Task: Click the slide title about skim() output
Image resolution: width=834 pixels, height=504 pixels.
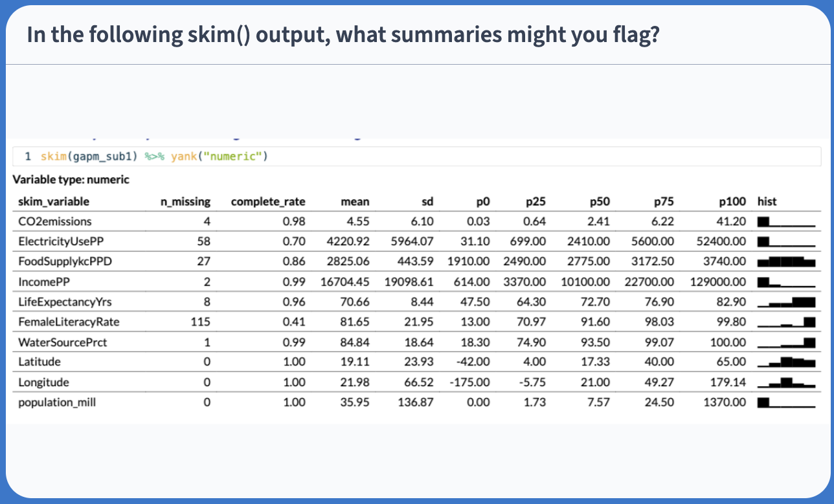Action: click(343, 35)
